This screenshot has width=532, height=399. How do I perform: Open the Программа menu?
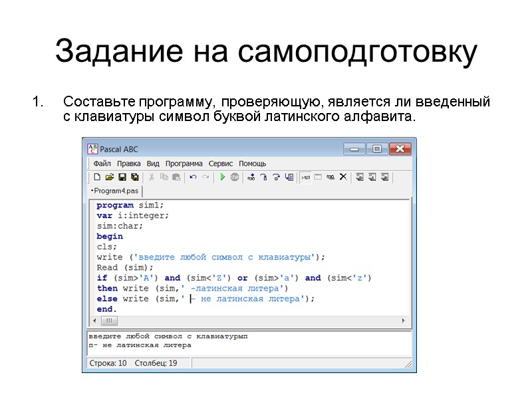(184, 164)
